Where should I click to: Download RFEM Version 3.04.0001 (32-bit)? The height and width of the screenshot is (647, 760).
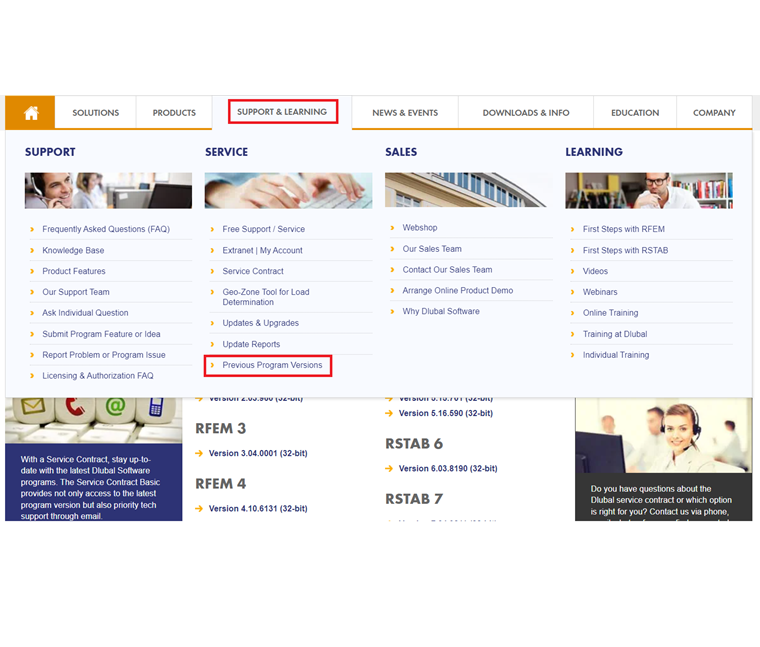pyautogui.click(x=258, y=454)
